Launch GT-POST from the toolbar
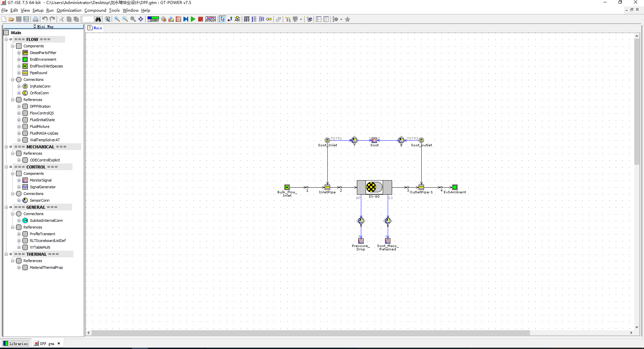The image size is (644, 349). click(x=211, y=19)
